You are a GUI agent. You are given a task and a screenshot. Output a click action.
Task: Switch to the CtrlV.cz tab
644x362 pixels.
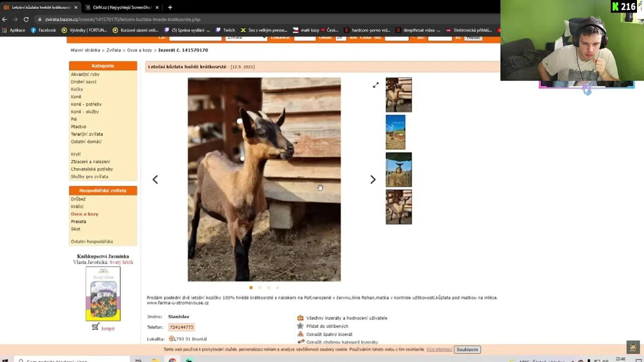click(x=122, y=8)
